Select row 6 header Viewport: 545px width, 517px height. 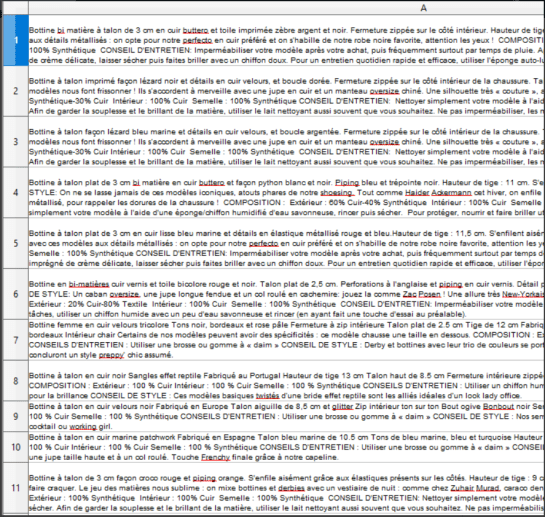tap(16, 294)
